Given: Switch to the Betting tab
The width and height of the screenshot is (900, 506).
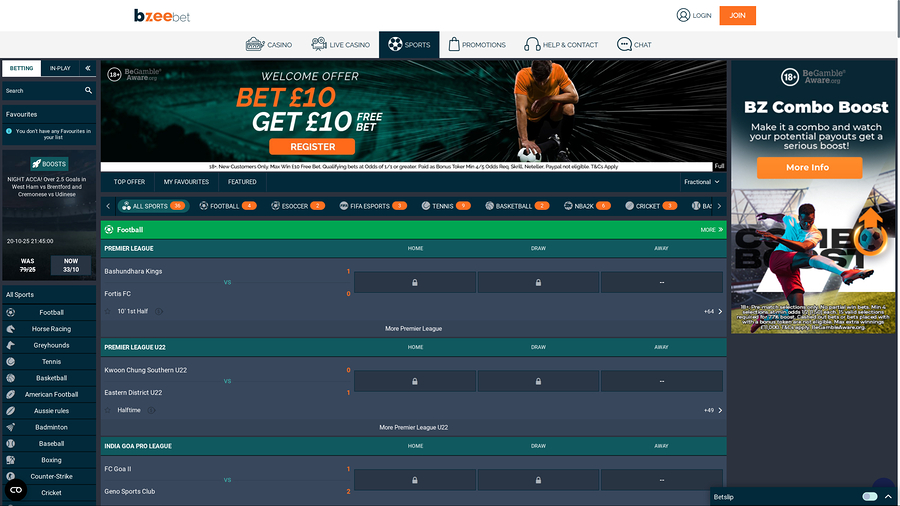Looking at the screenshot, I should point(22,68).
